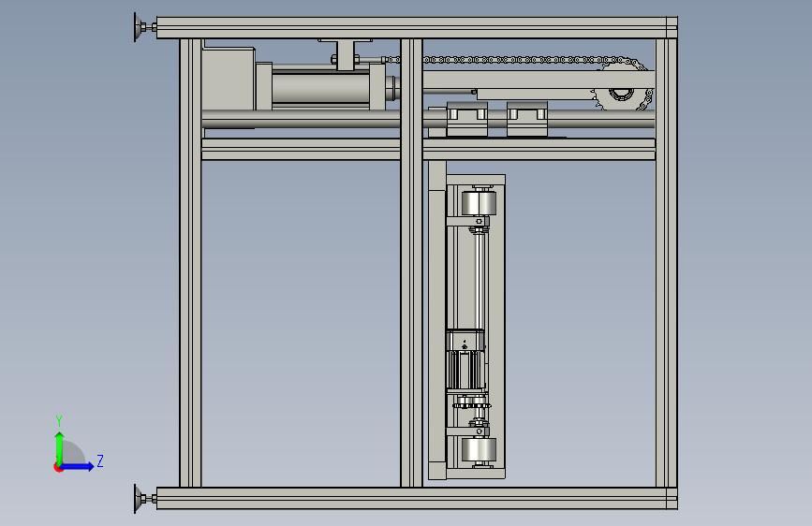Image resolution: width=812 pixels, height=526 pixels.
Task: Select the pneumatic cylinder body
Action: (320, 89)
